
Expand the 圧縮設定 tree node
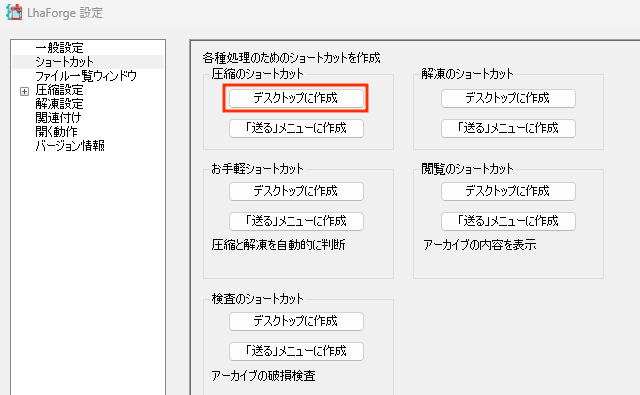point(24,91)
